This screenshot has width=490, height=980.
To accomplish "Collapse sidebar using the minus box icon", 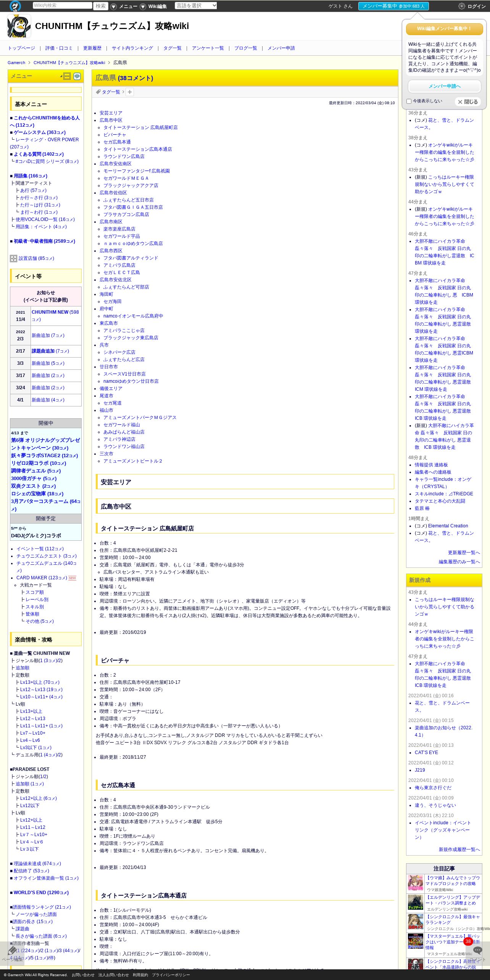I will pos(67,76).
